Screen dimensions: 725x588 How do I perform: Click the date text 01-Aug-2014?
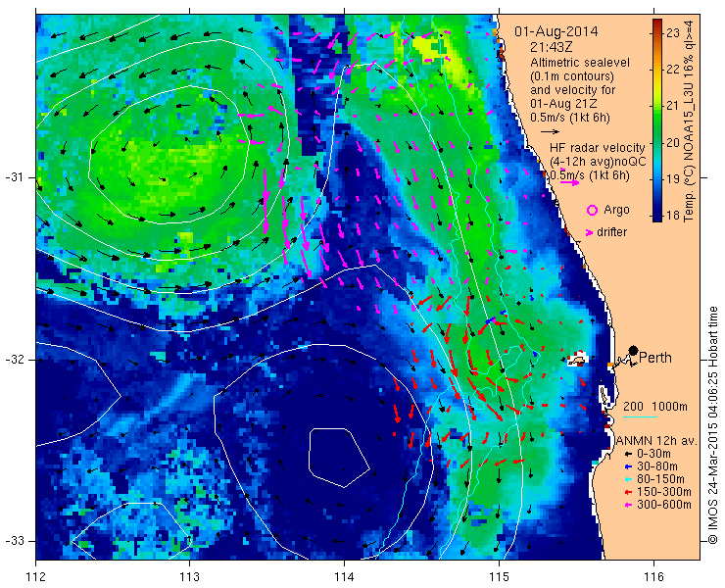(x=556, y=31)
